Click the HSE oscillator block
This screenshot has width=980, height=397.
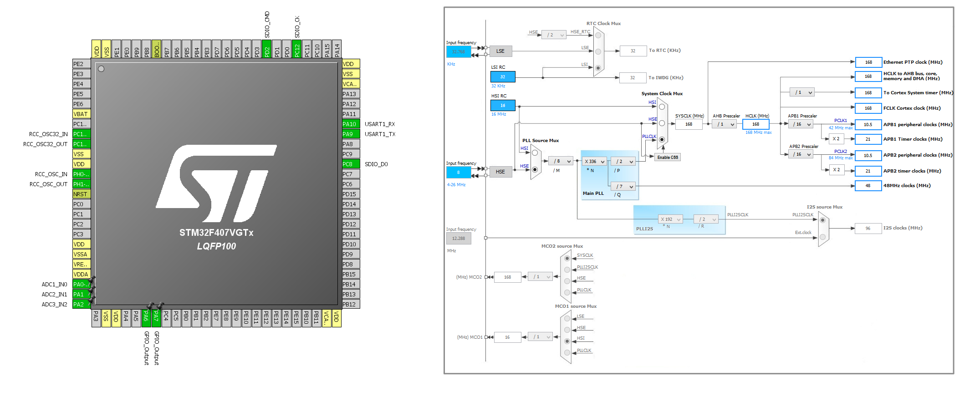pyautogui.click(x=500, y=172)
